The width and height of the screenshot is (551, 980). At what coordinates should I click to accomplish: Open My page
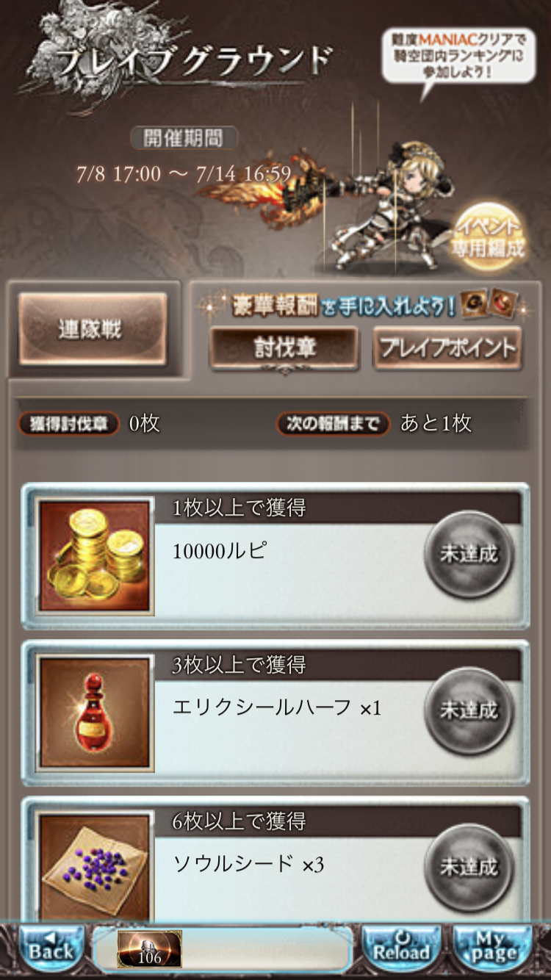(x=492, y=949)
